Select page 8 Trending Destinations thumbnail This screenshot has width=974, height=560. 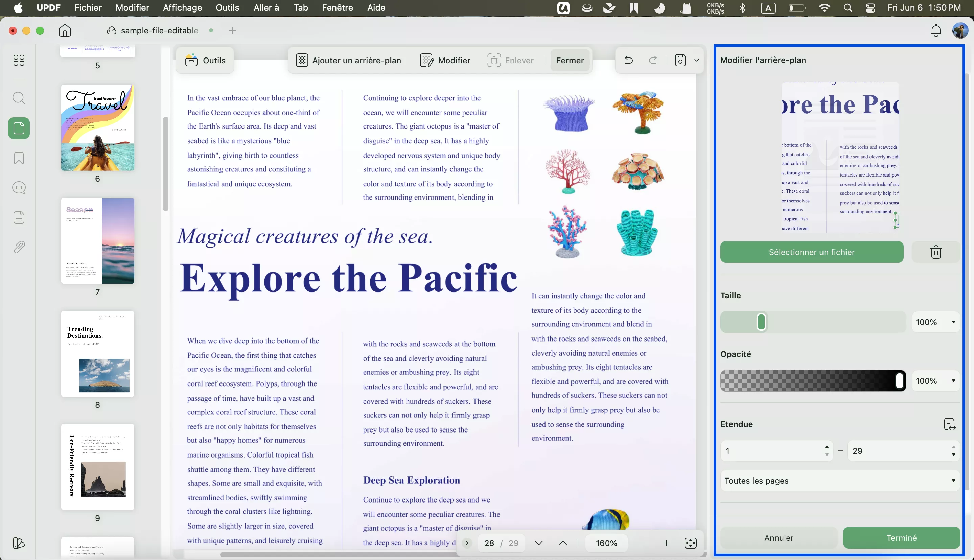98,354
